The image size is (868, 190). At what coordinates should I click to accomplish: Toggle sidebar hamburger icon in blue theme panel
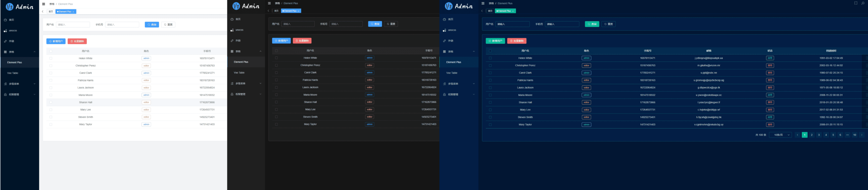(x=483, y=3)
